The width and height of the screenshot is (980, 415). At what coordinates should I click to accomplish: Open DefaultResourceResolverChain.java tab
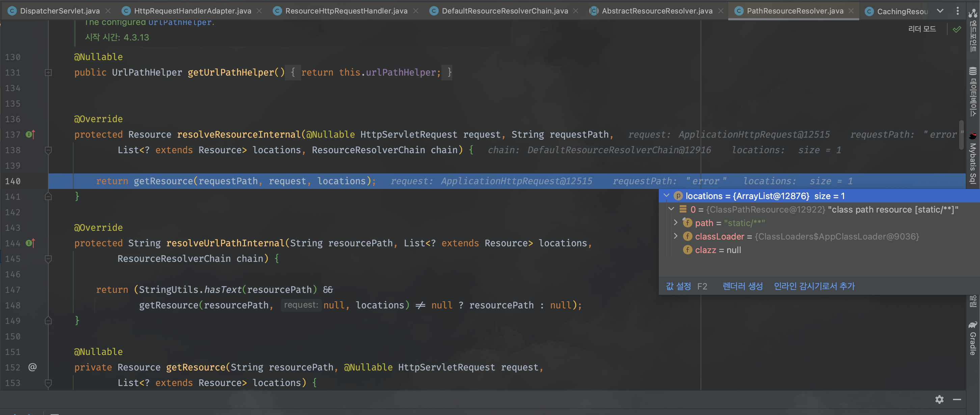(499, 11)
